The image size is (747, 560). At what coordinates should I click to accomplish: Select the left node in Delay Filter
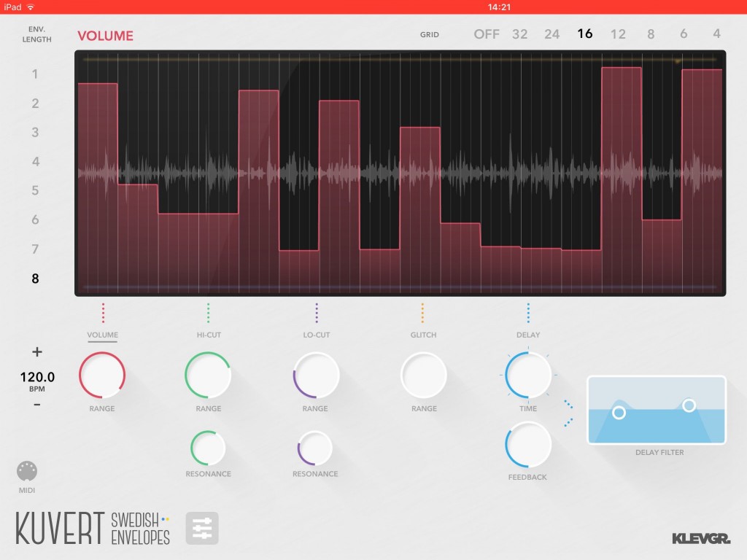(x=619, y=413)
